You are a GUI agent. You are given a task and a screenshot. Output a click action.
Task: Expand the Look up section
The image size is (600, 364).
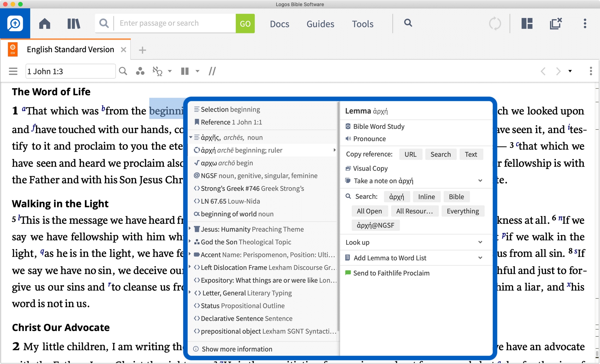click(x=480, y=242)
